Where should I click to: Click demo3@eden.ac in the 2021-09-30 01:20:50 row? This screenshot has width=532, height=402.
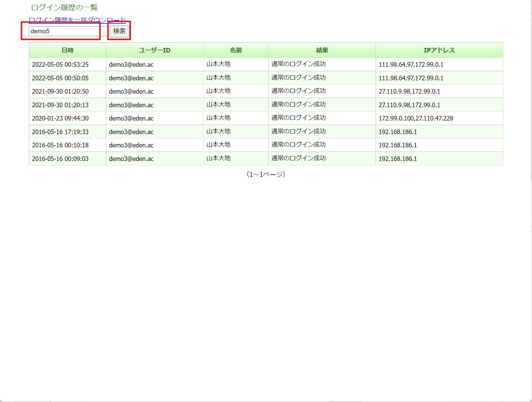click(131, 91)
